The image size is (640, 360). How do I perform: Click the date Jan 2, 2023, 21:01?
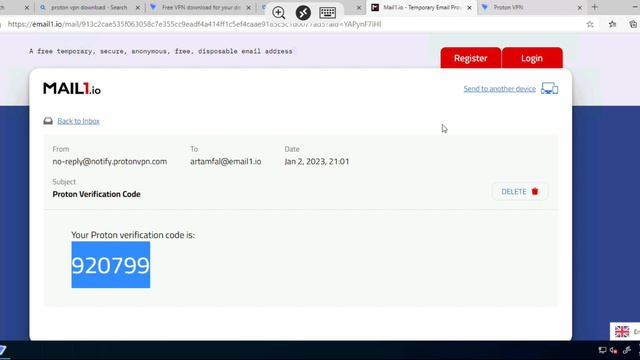(317, 161)
